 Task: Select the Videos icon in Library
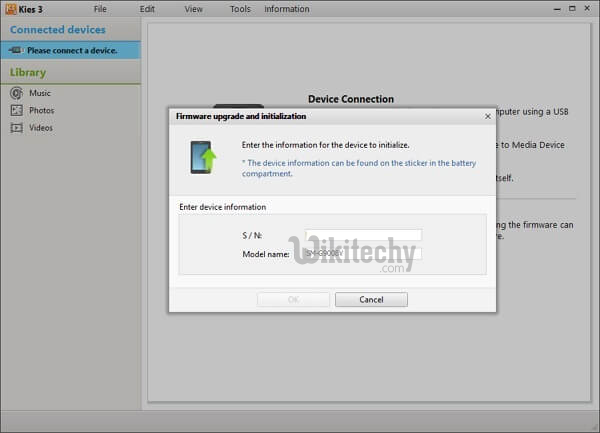pos(16,128)
